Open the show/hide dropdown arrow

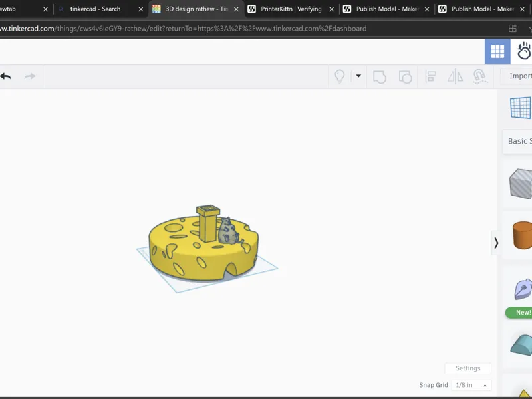point(358,76)
